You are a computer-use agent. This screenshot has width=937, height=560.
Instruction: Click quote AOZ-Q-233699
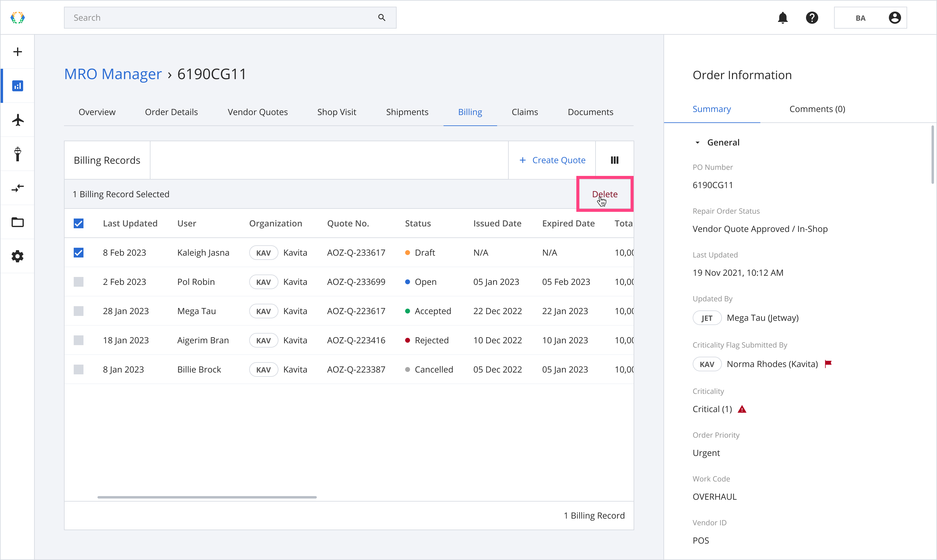(x=356, y=282)
